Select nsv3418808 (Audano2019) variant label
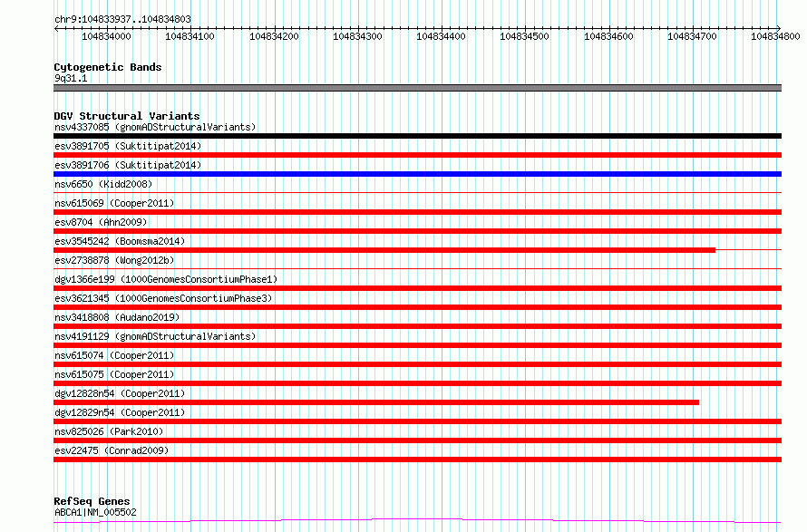The image size is (807, 532). tap(117, 317)
